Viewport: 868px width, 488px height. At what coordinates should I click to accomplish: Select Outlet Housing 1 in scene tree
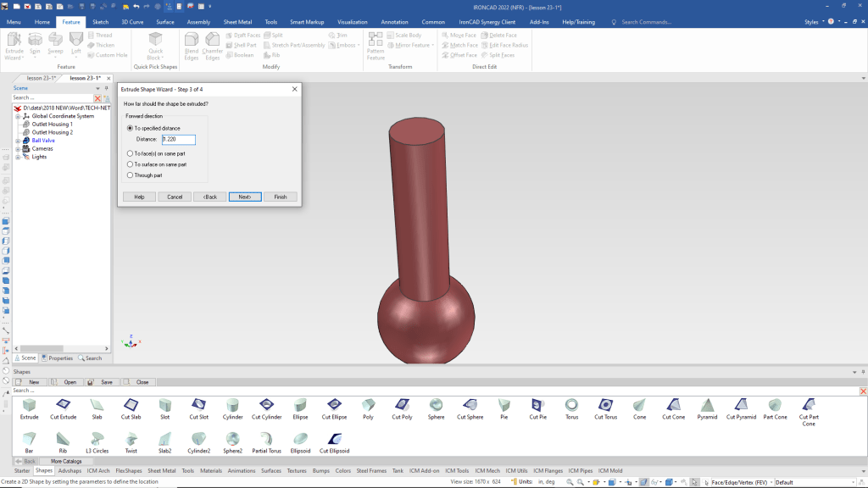(53, 125)
